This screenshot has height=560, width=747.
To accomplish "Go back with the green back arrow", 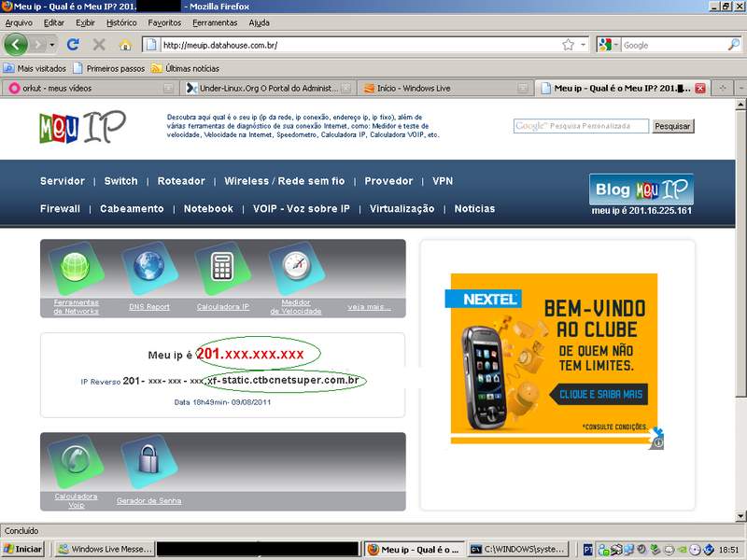I will pos(16,45).
